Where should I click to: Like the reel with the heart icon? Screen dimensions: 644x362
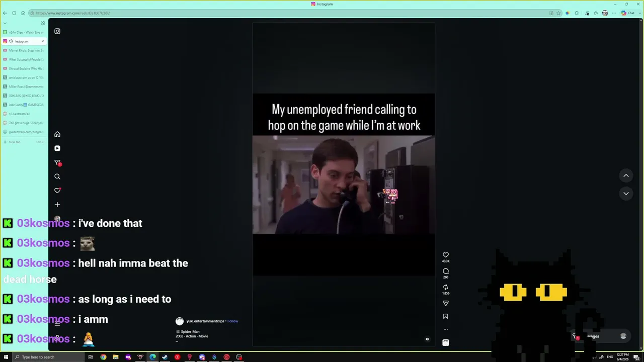click(446, 255)
